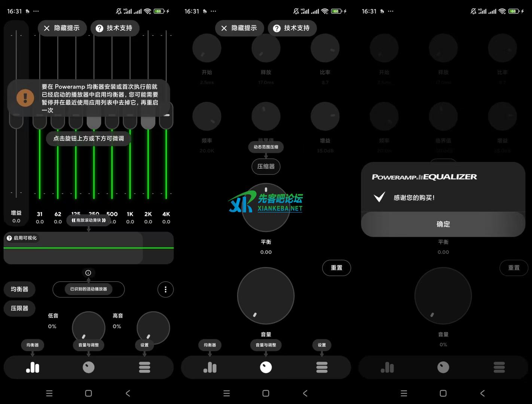Tap the 启用可视化 enable visualization label

(22, 238)
